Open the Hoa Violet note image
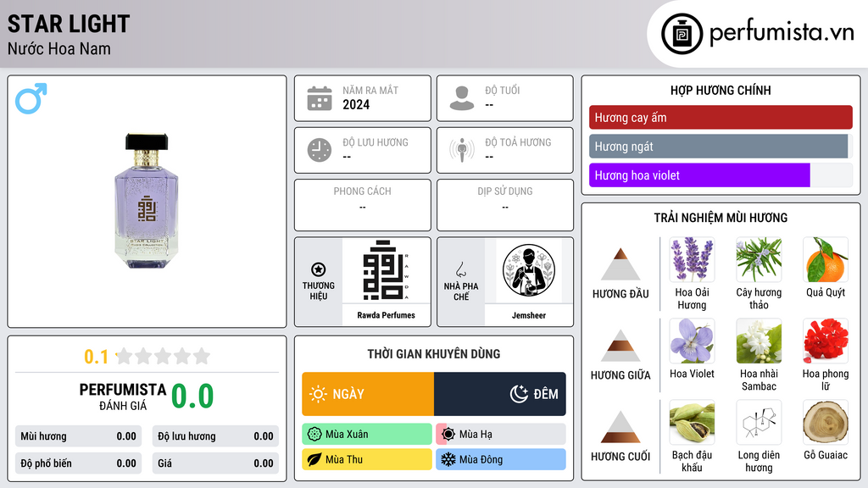The image size is (868, 488). [x=692, y=341]
